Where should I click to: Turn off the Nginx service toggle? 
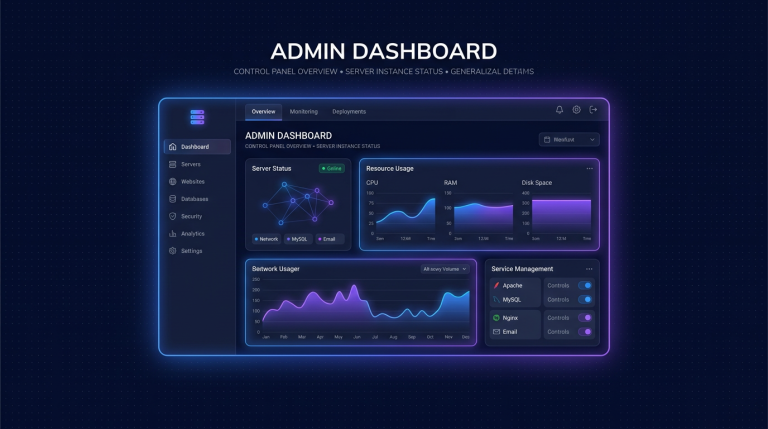coord(585,318)
